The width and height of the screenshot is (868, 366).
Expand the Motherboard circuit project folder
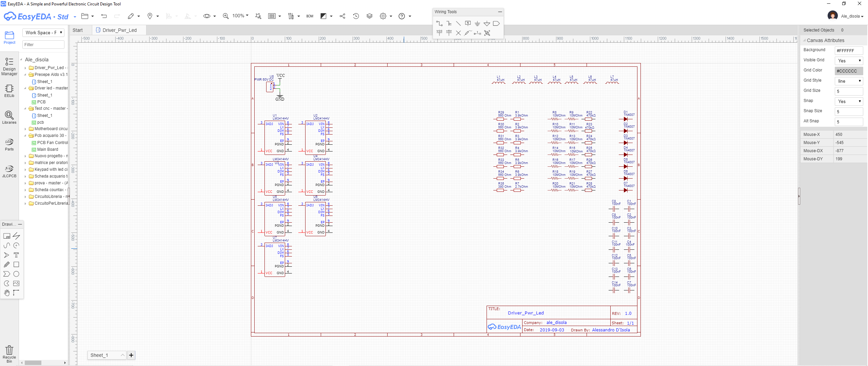tap(25, 129)
